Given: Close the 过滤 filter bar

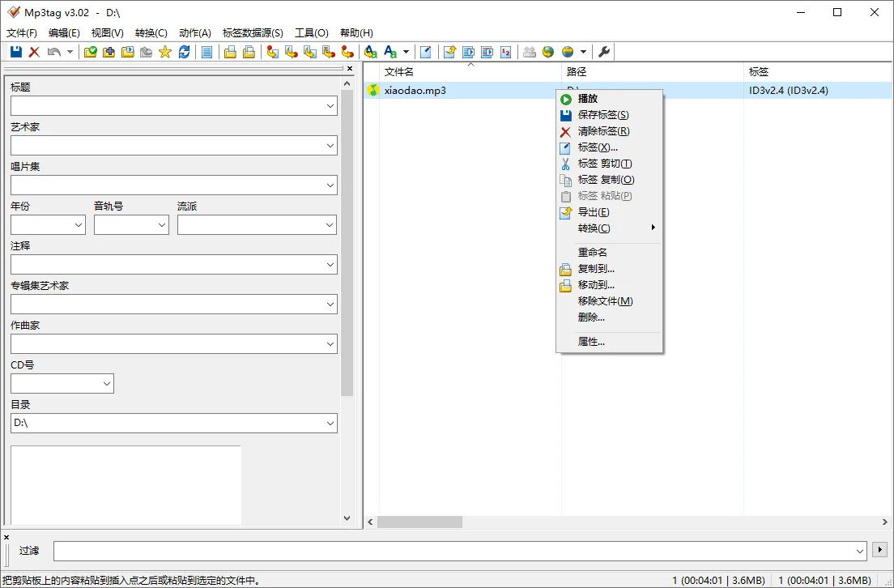Looking at the screenshot, I should 6,537.
